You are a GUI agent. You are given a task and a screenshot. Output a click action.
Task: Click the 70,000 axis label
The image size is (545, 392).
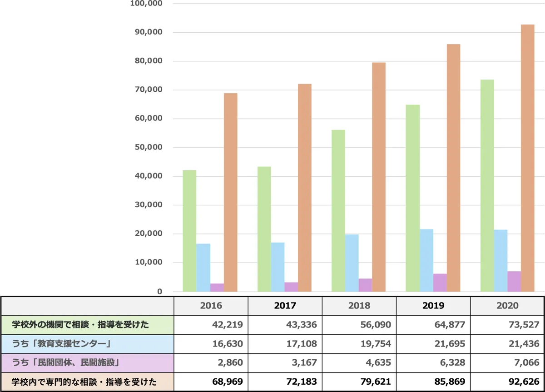[148, 90]
